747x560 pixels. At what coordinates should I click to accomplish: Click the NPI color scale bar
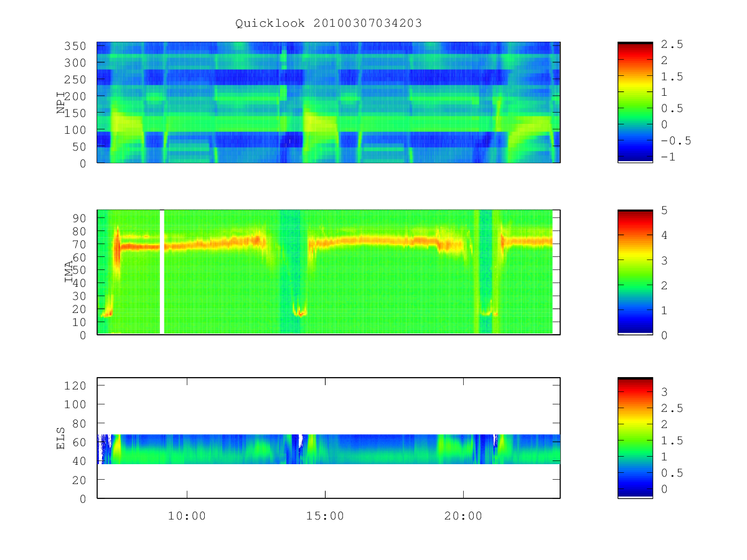pos(635,102)
